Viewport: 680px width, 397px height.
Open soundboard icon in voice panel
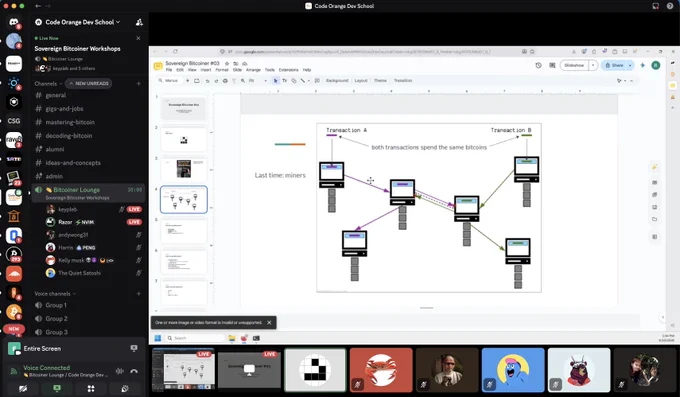pyautogui.click(x=125, y=388)
